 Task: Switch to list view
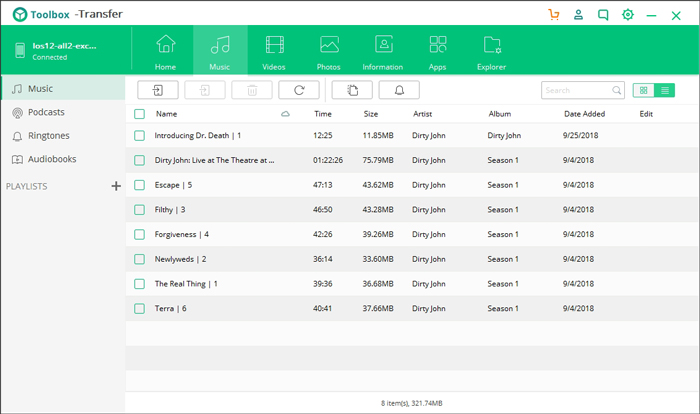click(x=665, y=90)
